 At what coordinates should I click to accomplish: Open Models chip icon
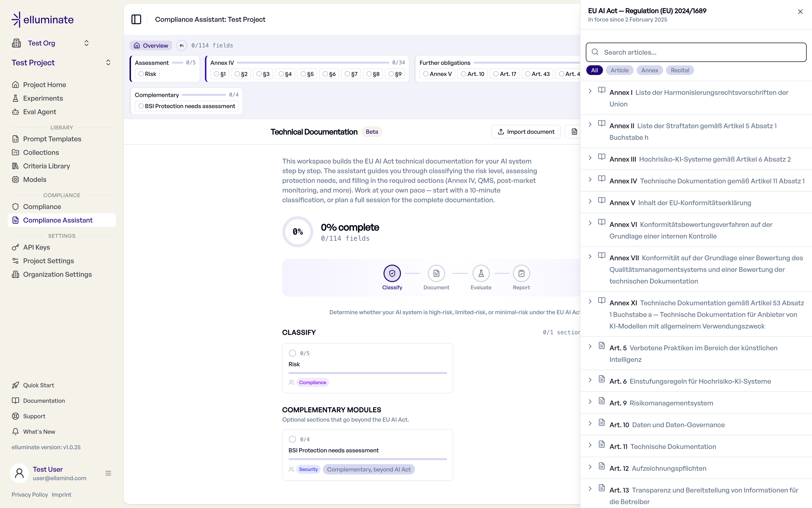pos(15,179)
